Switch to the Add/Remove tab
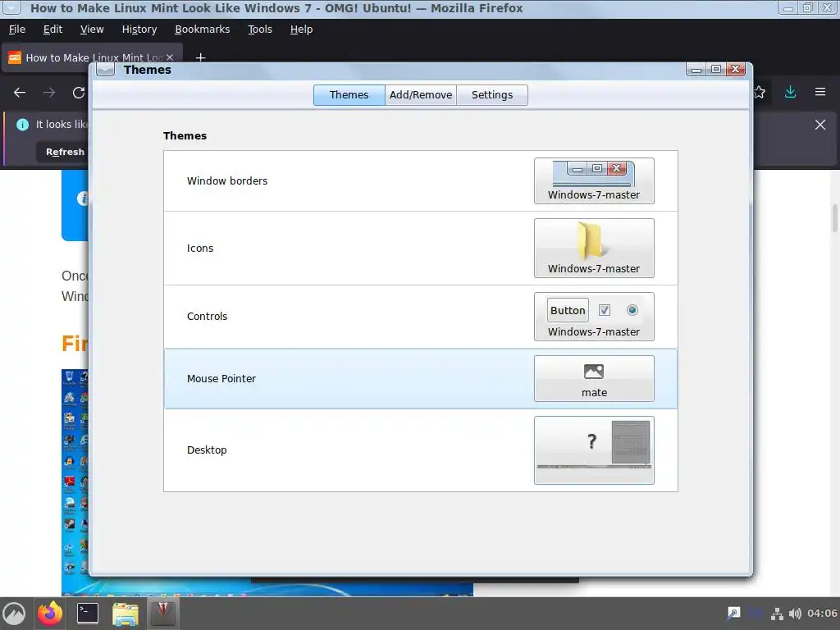 coord(421,95)
